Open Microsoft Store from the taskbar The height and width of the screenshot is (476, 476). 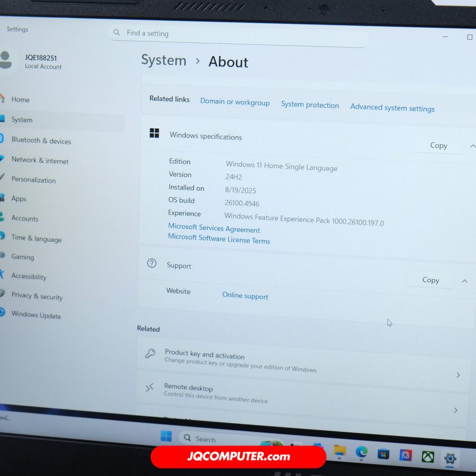tap(383, 454)
